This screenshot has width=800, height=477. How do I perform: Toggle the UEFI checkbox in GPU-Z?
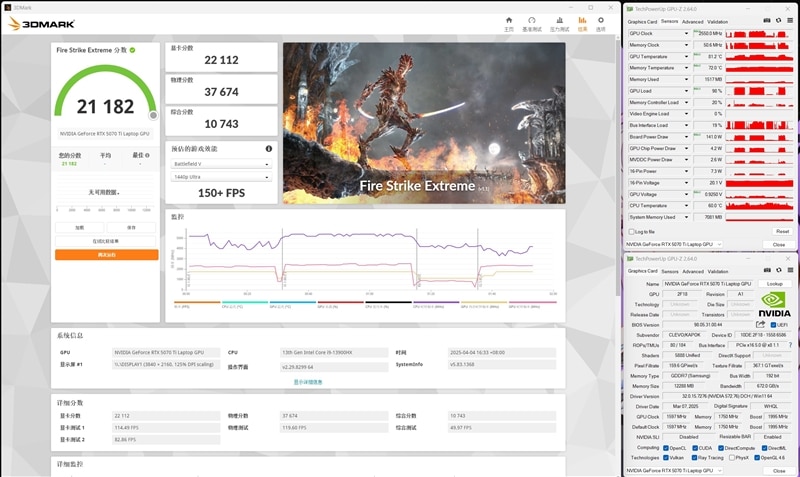click(773, 324)
